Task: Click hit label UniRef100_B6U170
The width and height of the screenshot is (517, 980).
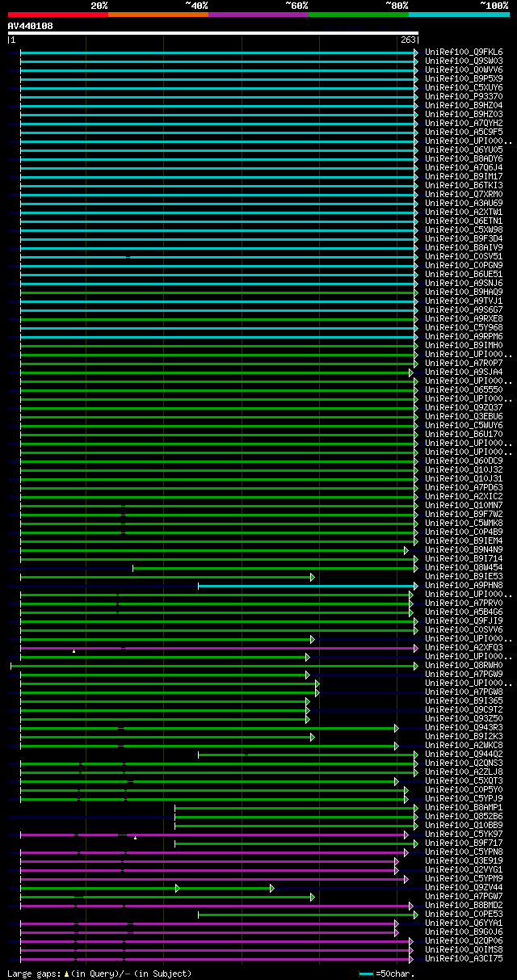Action: [464, 434]
